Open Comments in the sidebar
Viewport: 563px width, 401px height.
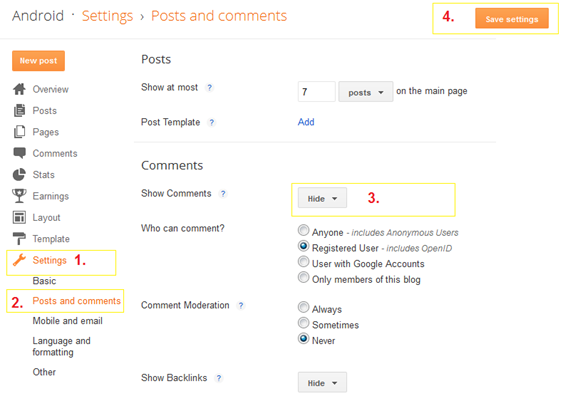tap(55, 153)
